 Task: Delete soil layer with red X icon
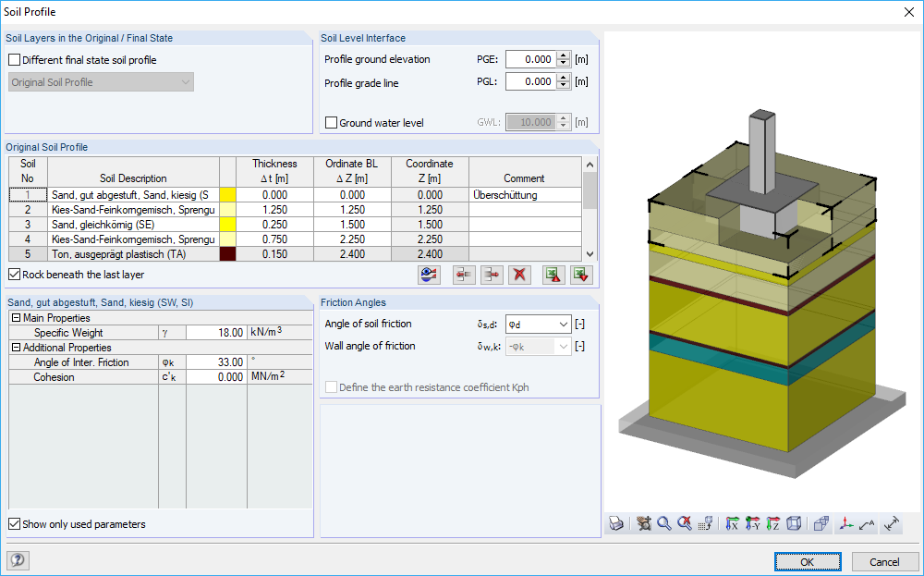click(x=519, y=275)
